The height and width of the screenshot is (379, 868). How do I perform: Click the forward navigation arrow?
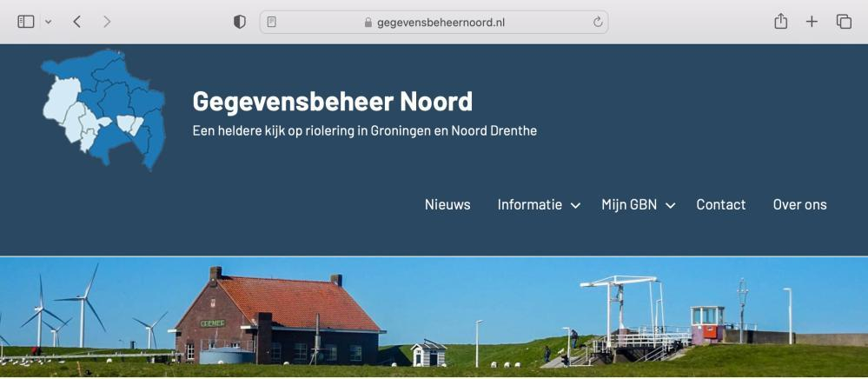107,22
